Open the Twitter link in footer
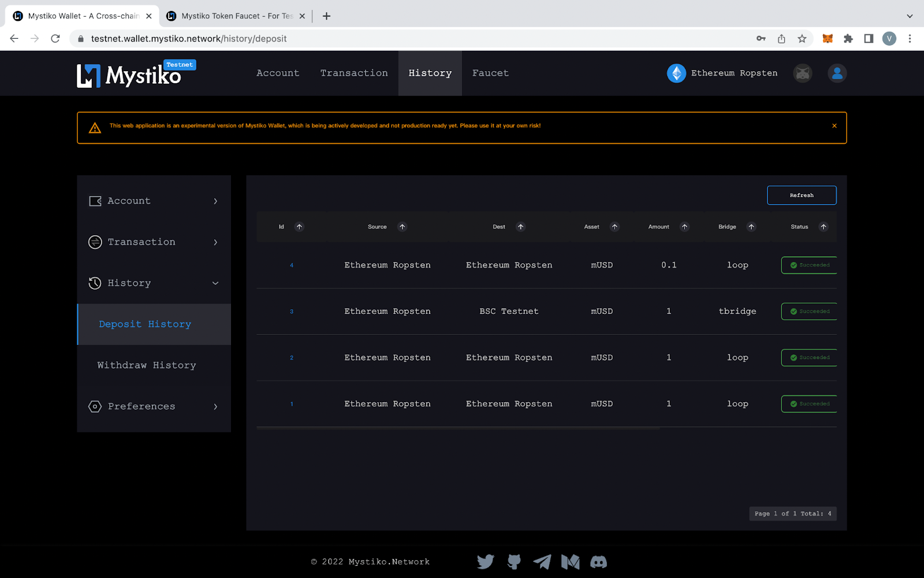This screenshot has width=924, height=578. coord(486,562)
